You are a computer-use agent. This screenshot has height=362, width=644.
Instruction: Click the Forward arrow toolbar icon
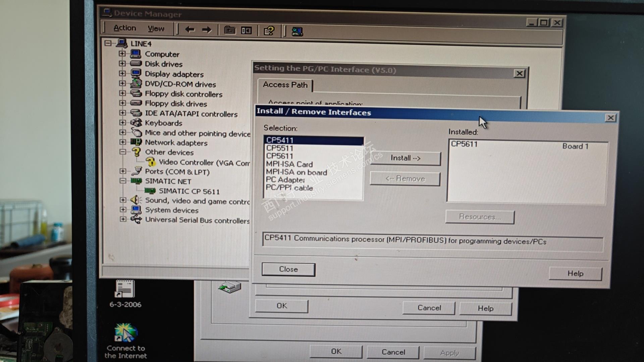pos(207,30)
